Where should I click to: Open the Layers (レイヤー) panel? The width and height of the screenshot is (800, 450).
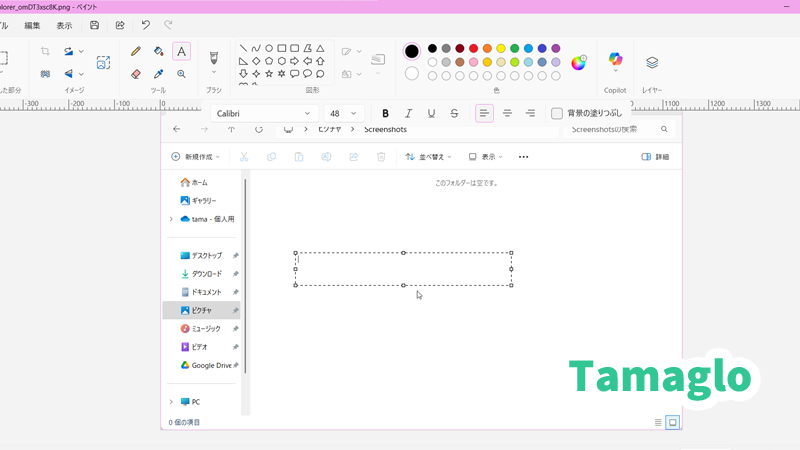(x=652, y=62)
